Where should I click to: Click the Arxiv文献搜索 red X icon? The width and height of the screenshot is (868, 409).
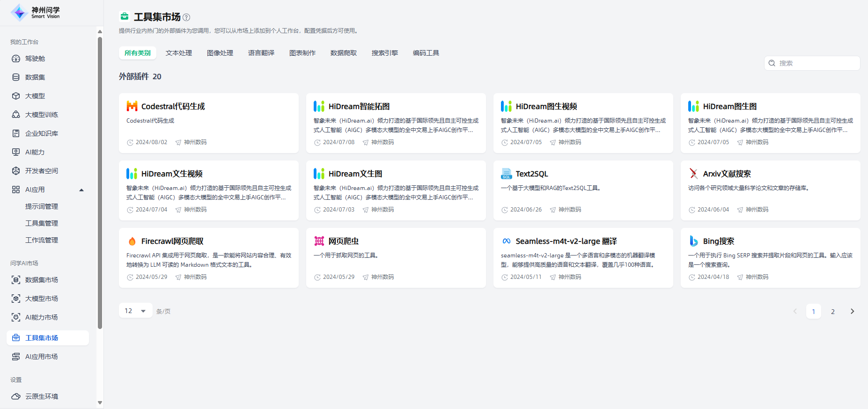point(694,174)
